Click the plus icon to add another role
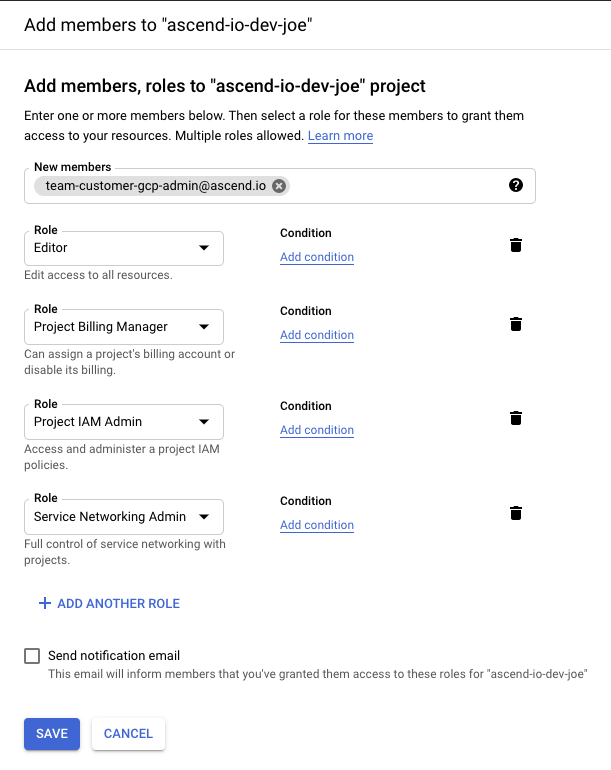The image size is (611, 770). point(45,603)
